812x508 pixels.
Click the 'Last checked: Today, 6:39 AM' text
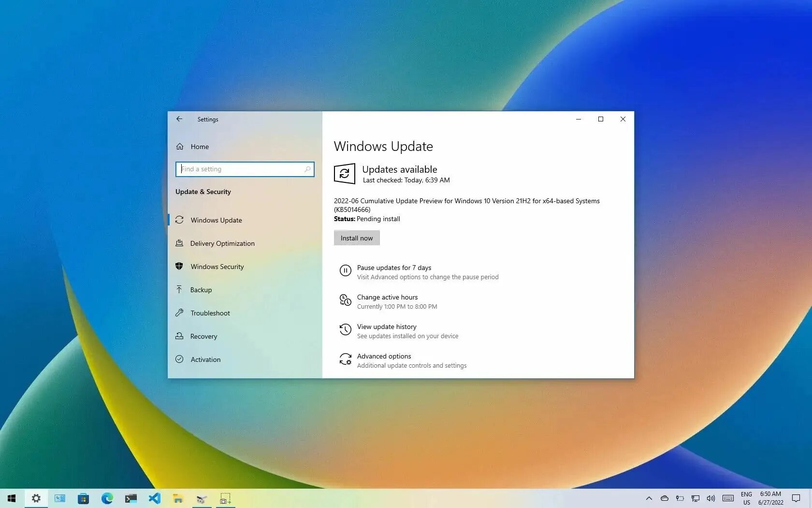click(x=406, y=180)
